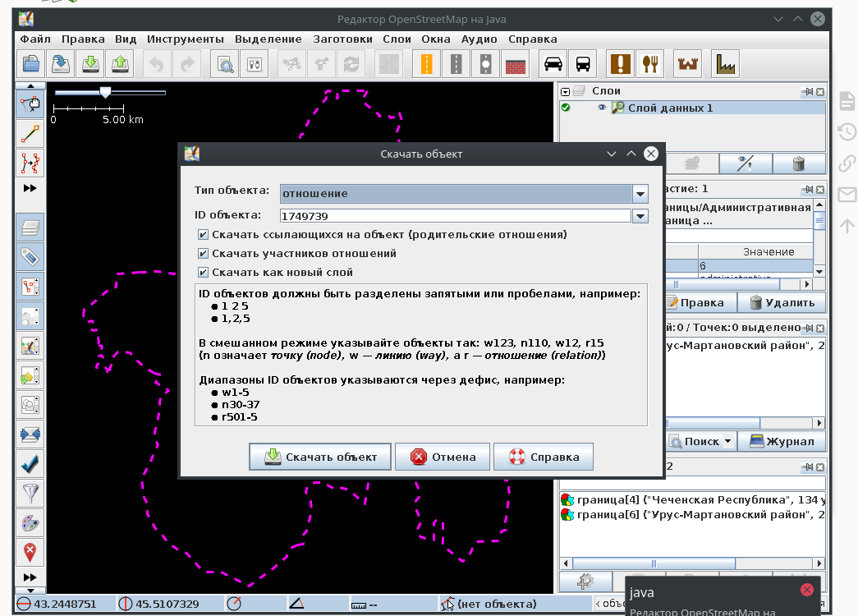Expand the 'ID объекта' history dropdown arrow

(640, 216)
